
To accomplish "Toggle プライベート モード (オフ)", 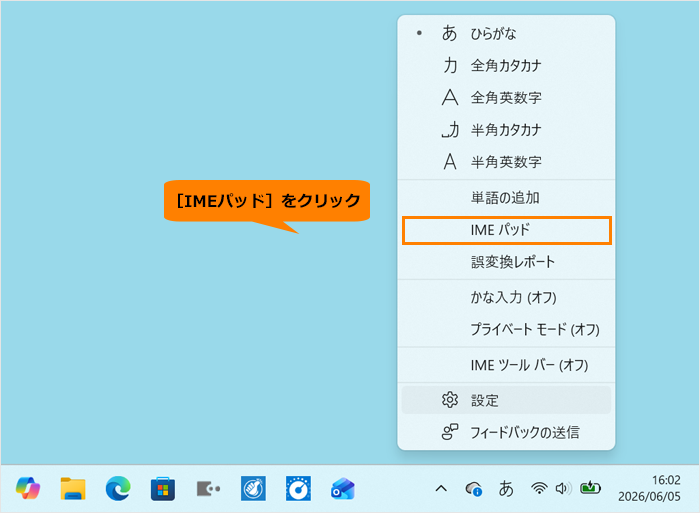I will point(506,329).
